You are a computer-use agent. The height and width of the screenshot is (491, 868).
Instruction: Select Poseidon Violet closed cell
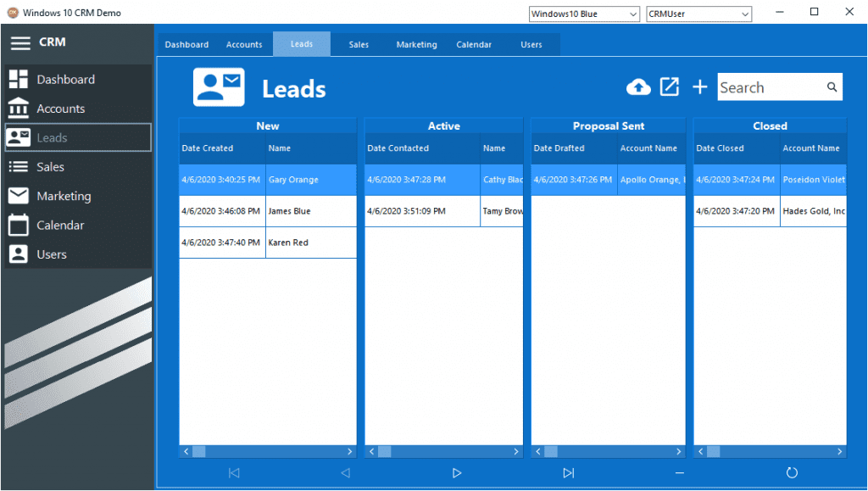point(813,179)
